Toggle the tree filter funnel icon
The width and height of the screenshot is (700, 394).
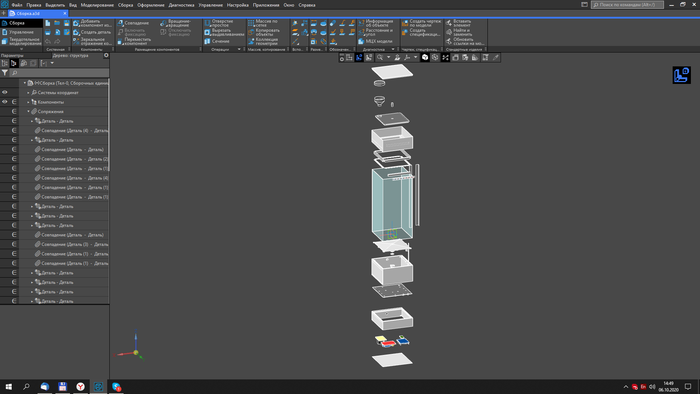pos(4,73)
